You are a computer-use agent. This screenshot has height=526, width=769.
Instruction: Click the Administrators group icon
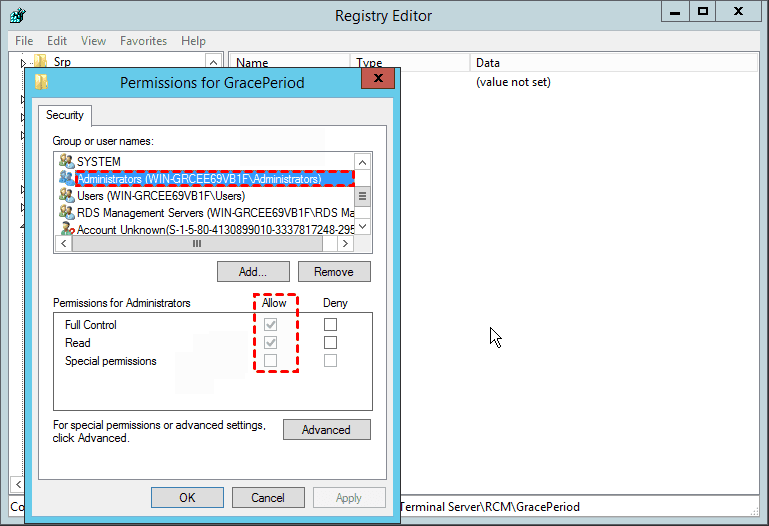pyautogui.click(x=67, y=178)
